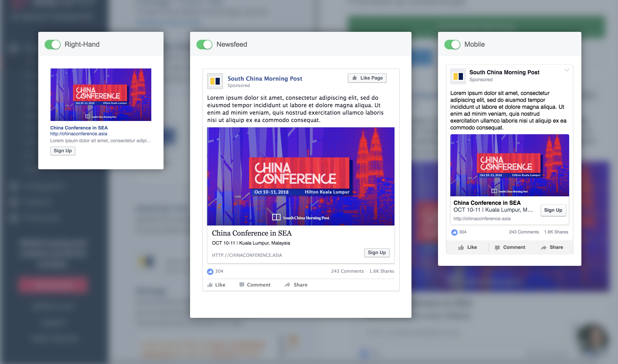Click the Comment bubble icon in Mobile
The height and width of the screenshot is (364, 618).
tap(497, 248)
